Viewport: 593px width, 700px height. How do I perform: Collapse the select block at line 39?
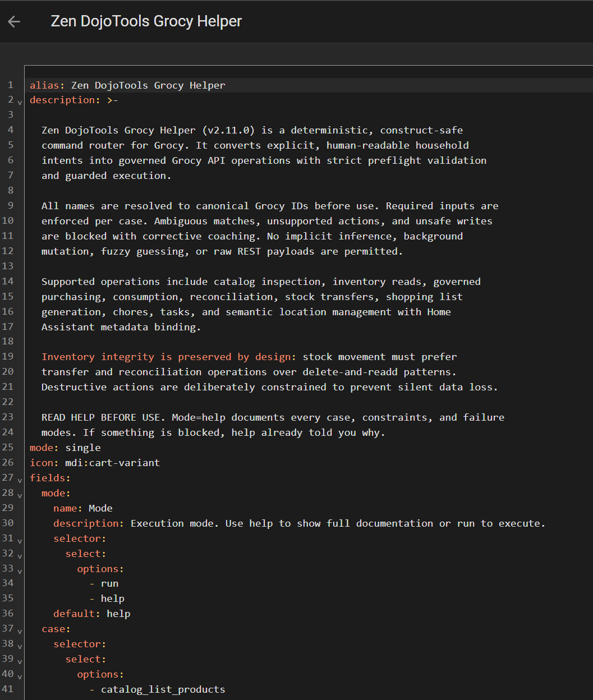pos(20,661)
